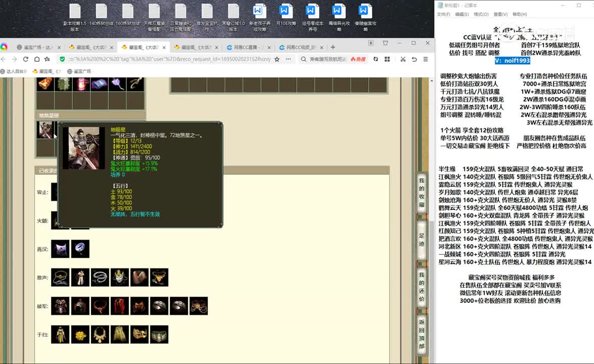594x364 pixels.
Task: Open Notepad 查看(V) menu
Action: pyautogui.click(x=500, y=14)
